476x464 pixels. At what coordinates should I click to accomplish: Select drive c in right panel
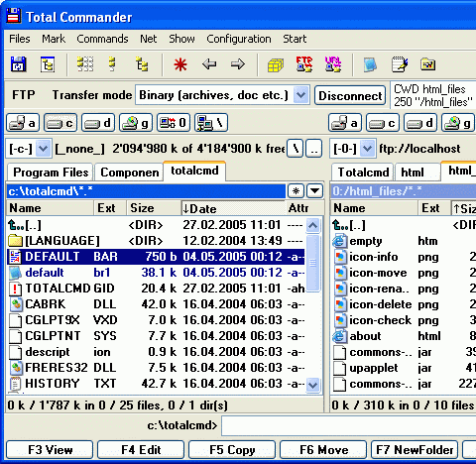(x=383, y=123)
